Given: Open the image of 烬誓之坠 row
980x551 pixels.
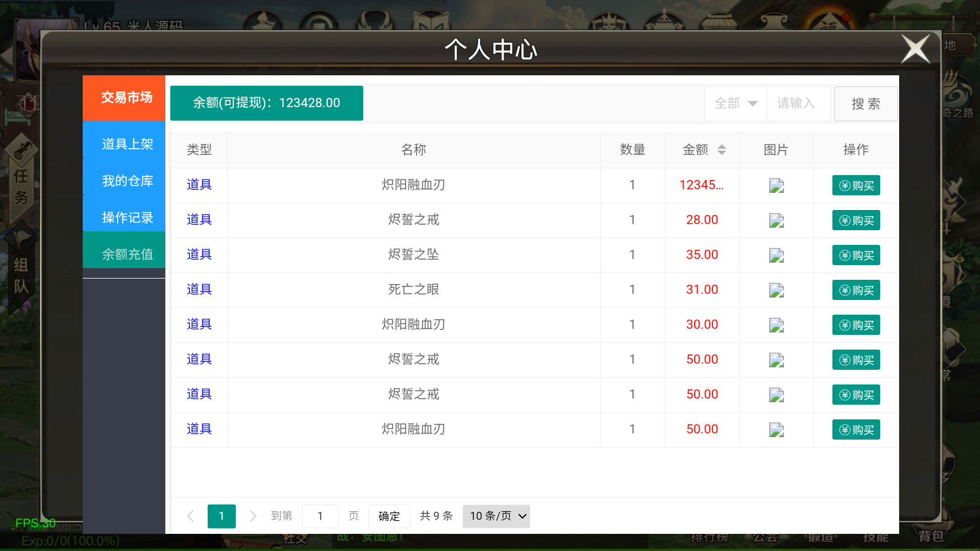Looking at the screenshot, I should [777, 255].
